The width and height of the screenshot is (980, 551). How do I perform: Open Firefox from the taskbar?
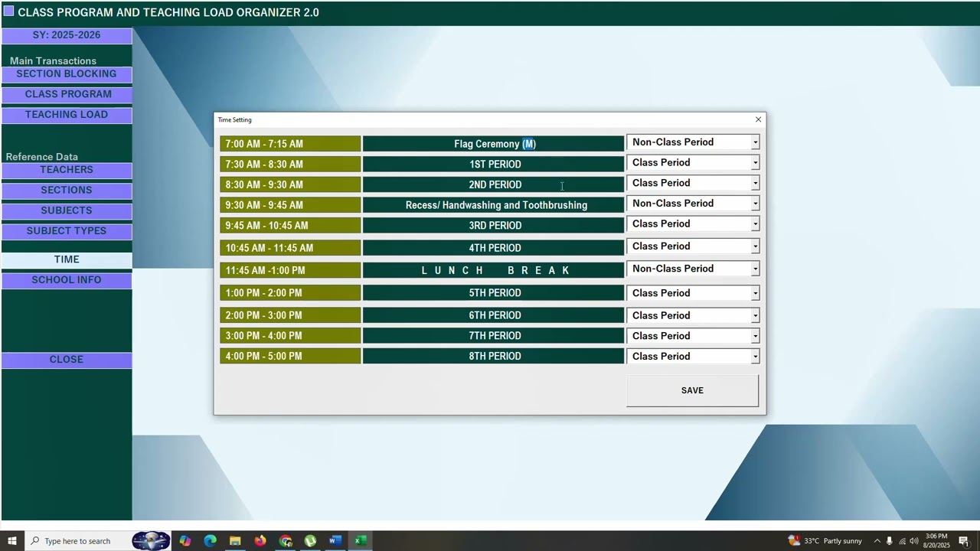[260, 541]
